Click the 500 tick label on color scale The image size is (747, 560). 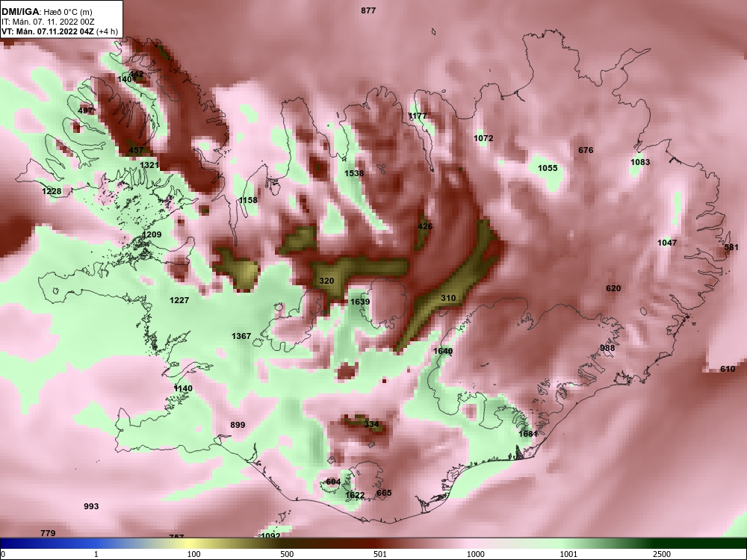(x=287, y=554)
